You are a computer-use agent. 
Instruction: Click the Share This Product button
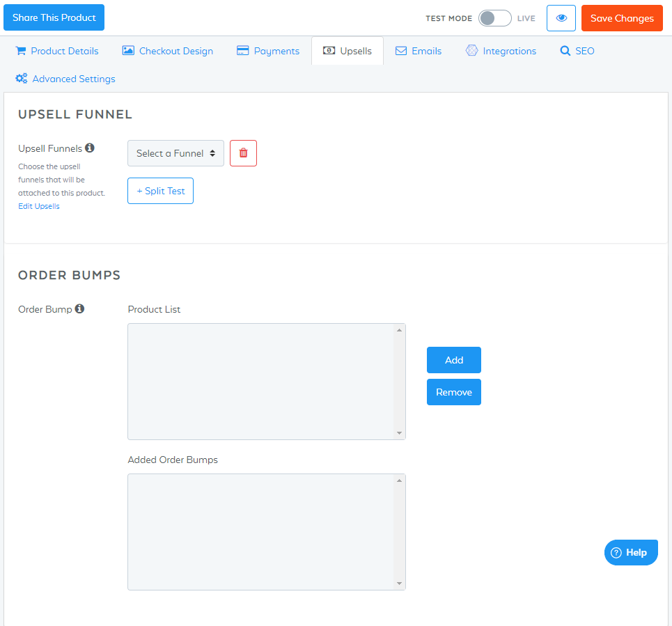point(54,17)
